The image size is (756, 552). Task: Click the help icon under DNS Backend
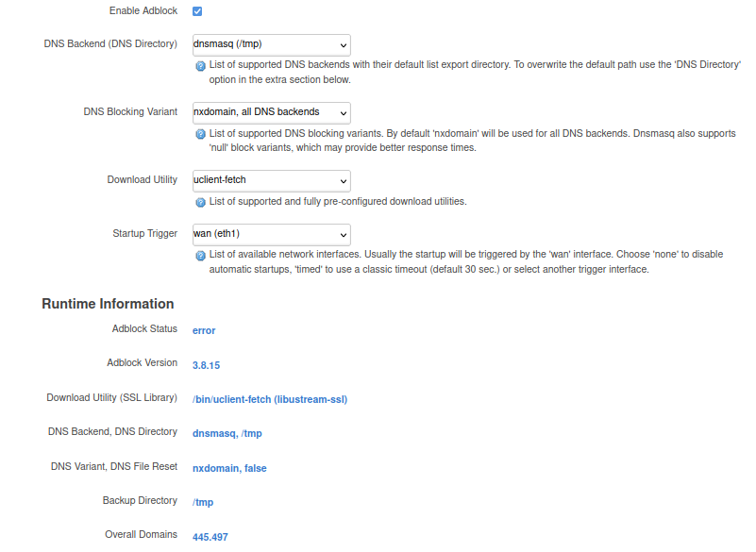(x=201, y=66)
